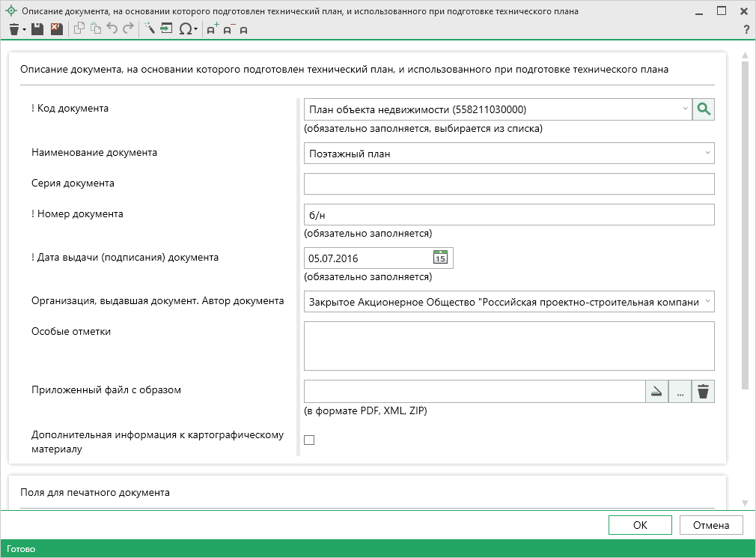Click the help question mark icon
This screenshot has height=558, width=756.
[x=746, y=29]
